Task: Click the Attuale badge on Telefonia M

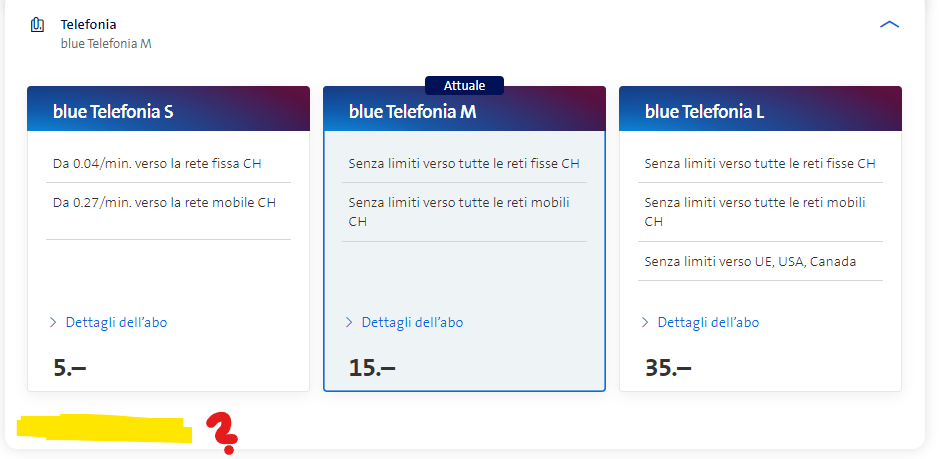Action: point(464,86)
